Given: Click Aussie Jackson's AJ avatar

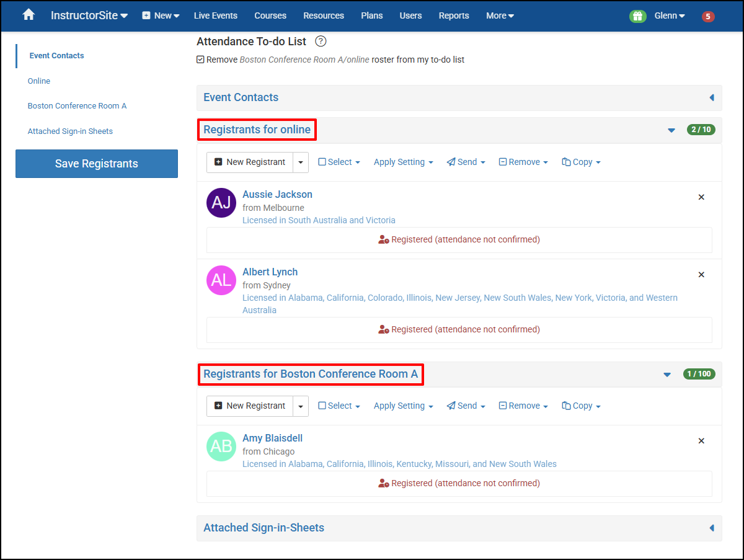Looking at the screenshot, I should coord(221,203).
